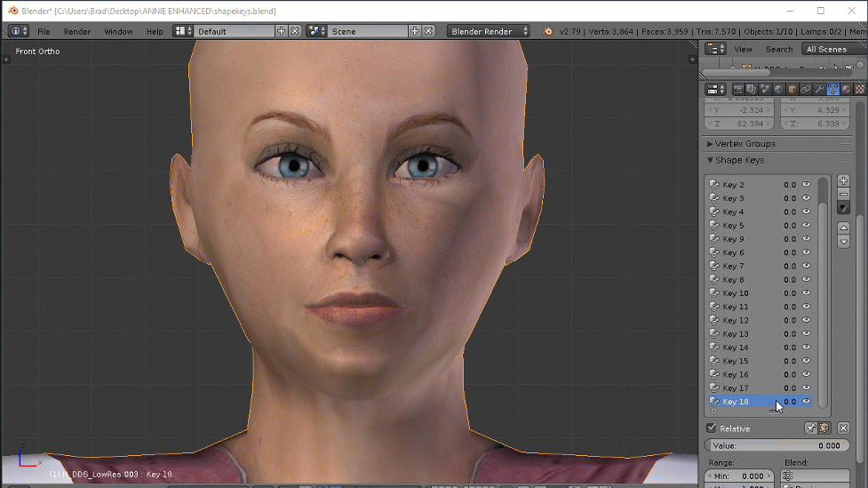Clear all shape key values
The height and width of the screenshot is (488, 868).
(843, 428)
